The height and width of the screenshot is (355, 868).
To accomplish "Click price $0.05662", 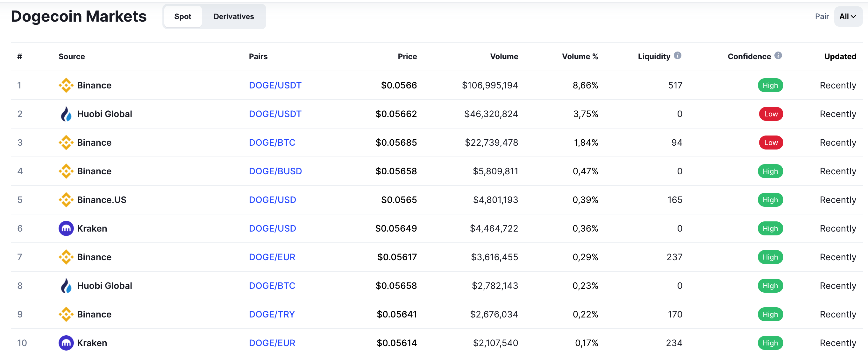I will coord(396,114).
